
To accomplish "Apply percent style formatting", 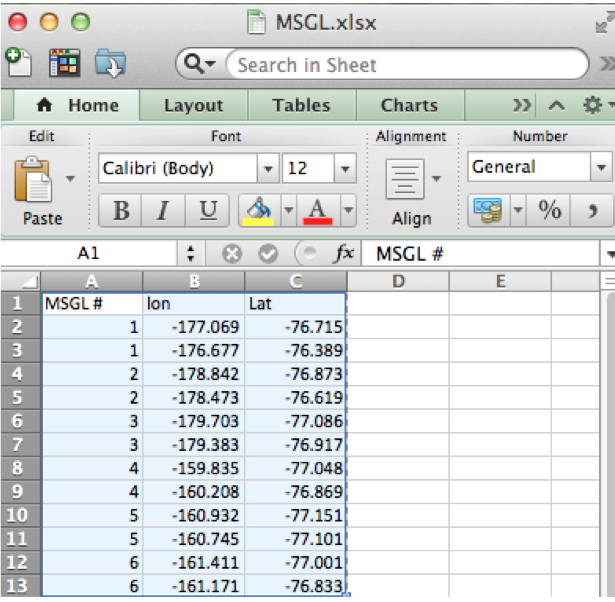I will click(550, 210).
